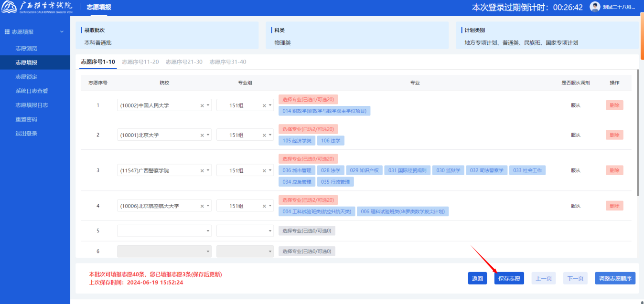This screenshot has height=304, width=644.
Task: Clear 151组 in the 广西警察学院 row
Action: click(264, 170)
